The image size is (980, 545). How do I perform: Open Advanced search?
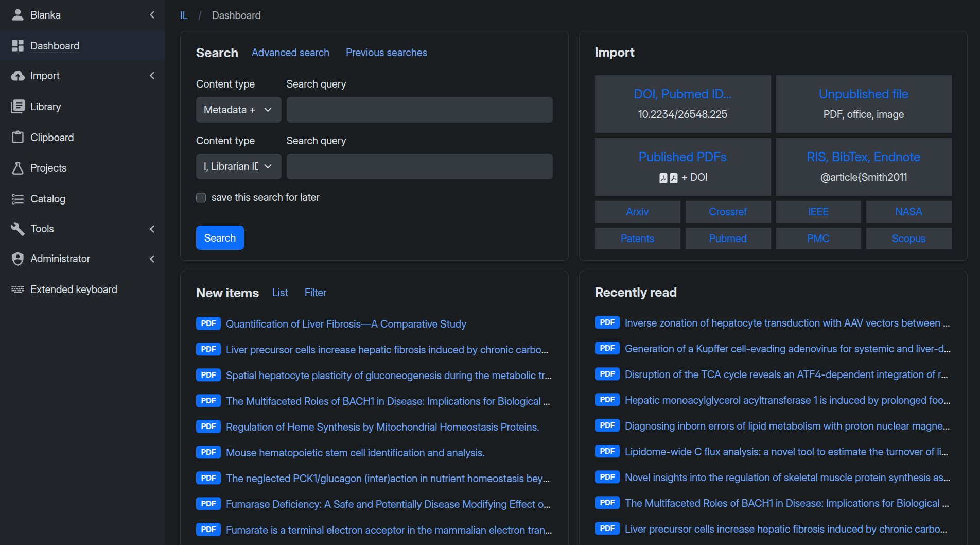[290, 52]
